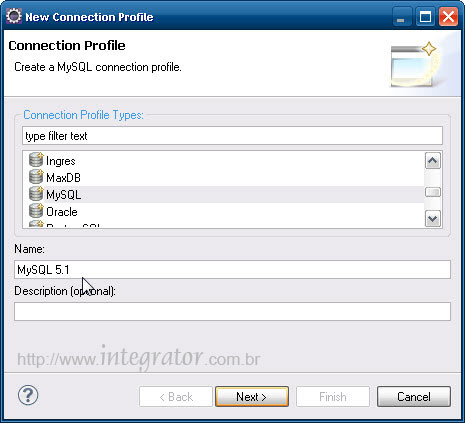465x423 pixels.
Task: Click the MaxDB database icon
Action: pyautogui.click(x=36, y=177)
